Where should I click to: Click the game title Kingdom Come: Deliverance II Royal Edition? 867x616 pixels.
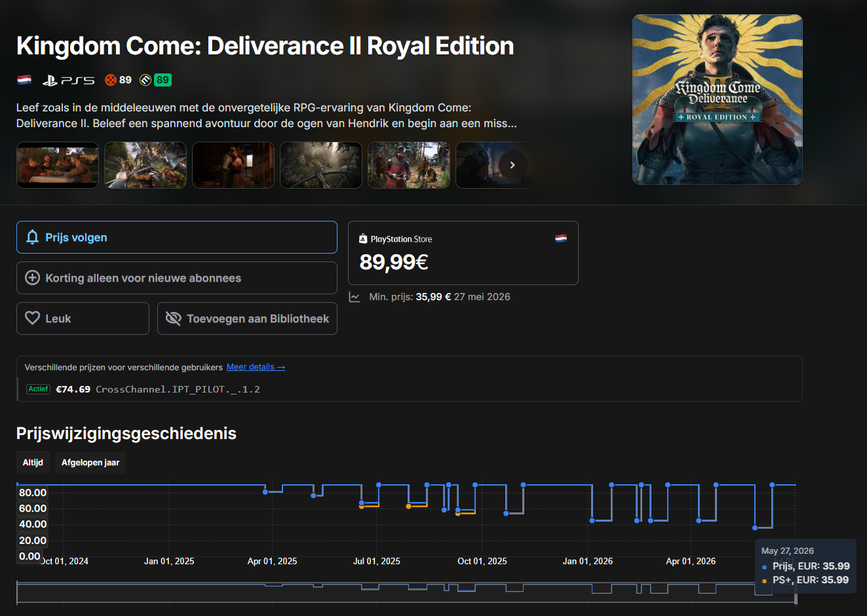click(265, 46)
